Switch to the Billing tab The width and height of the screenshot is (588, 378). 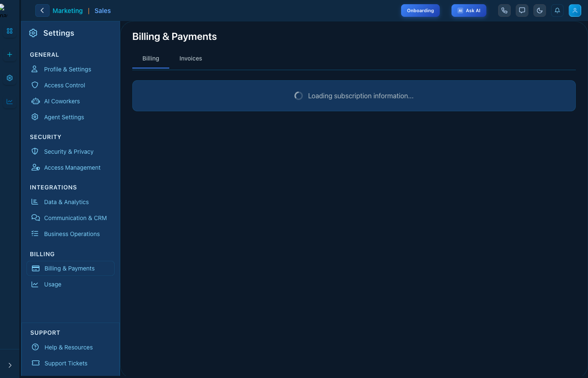pyautogui.click(x=151, y=58)
